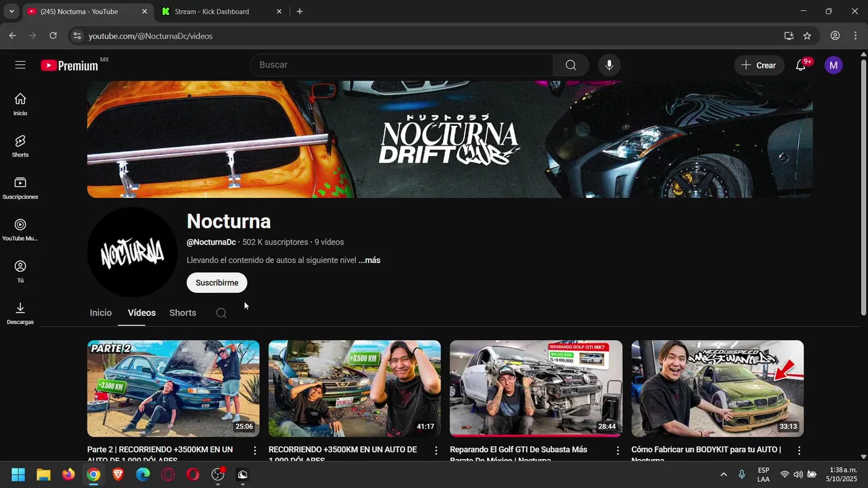The width and height of the screenshot is (868, 488).
Task: Install the YouTube app from the address bar
Action: 789,35
